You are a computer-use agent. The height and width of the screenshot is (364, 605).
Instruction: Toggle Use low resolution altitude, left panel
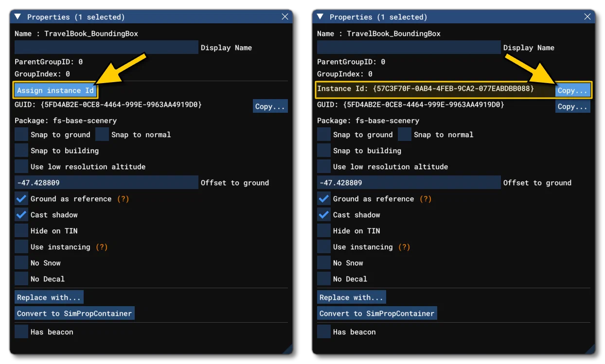[x=21, y=167]
